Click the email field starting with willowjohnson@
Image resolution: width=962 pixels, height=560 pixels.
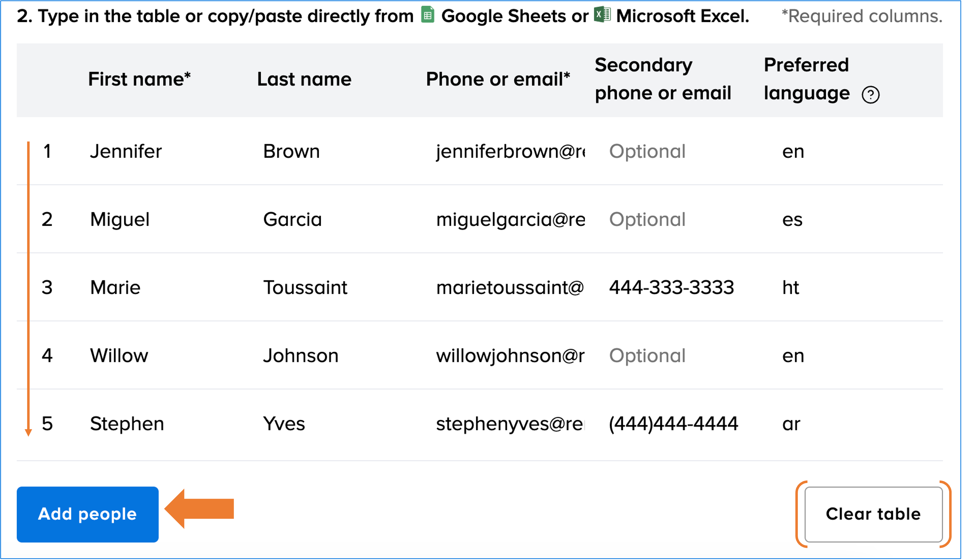(x=510, y=356)
